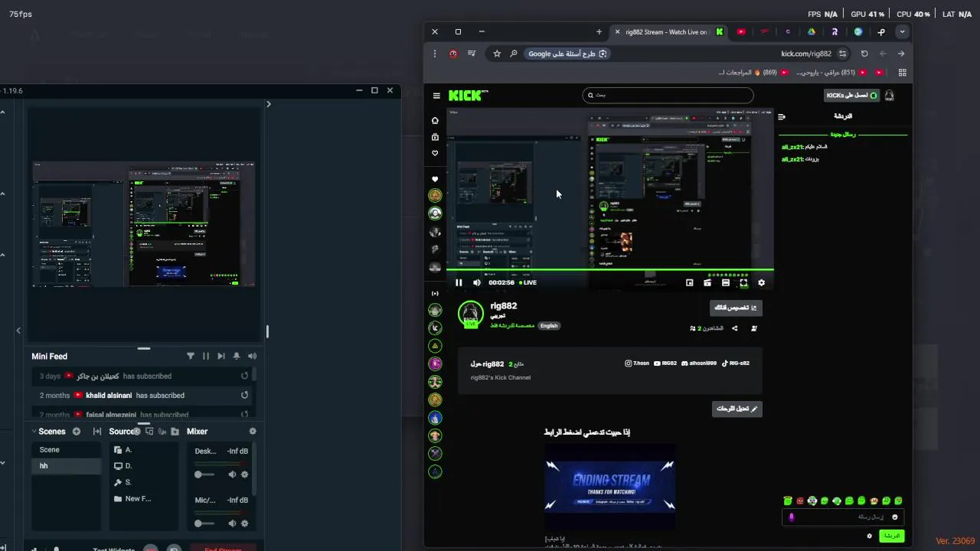The image size is (980, 551).
Task: Open emoji picker in chat input
Action: click(x=894, y=517)
